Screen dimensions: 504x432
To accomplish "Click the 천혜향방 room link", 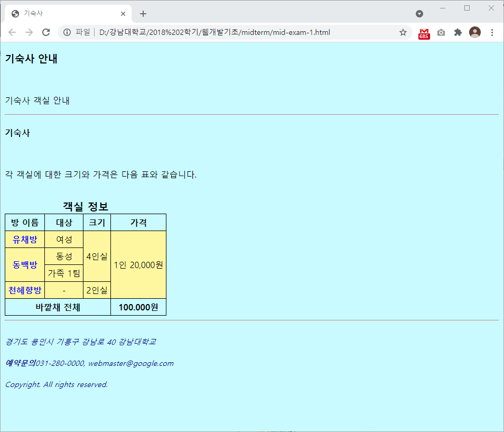I will click(24, 290).
